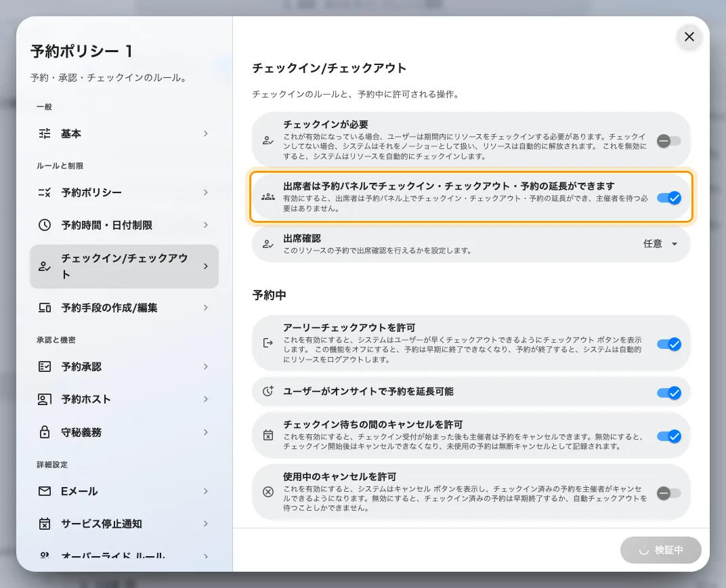Toggle ユーザーがオンサイトで予約を延長可能 switch
This screenshot has height=588, width=726.
(668, 393)
